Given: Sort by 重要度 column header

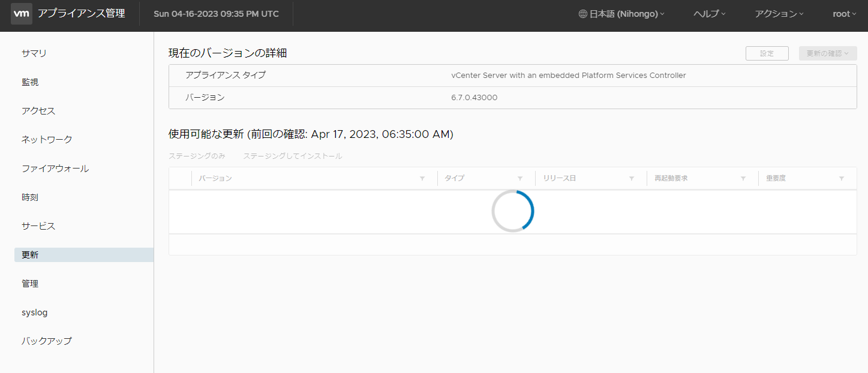Looking at the screenshot, I should click(776, 179).
